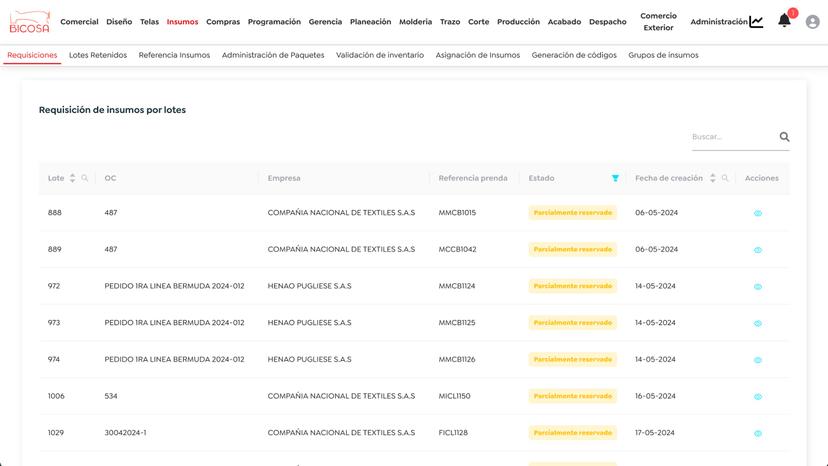Sort by Fecha de creación arrows
Image resolution: width=828 pixels, height=466 pixels.
tap(712, 178)
